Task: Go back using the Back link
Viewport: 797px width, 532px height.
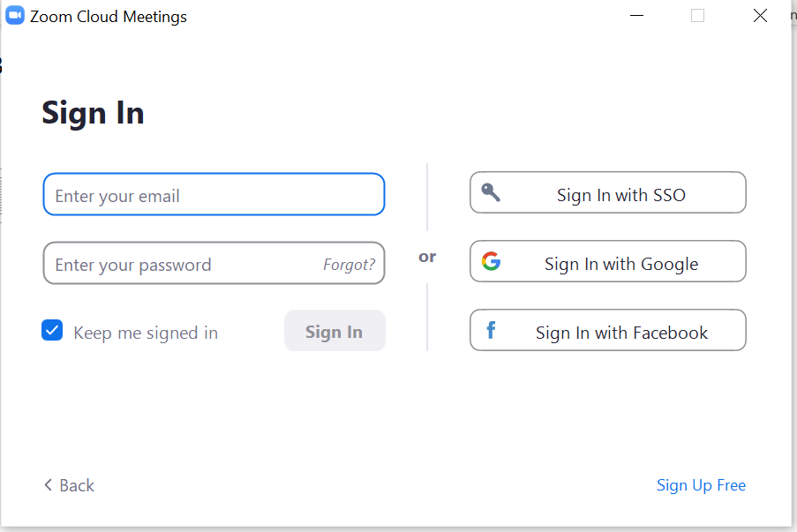Action: [x=76, y=485]
